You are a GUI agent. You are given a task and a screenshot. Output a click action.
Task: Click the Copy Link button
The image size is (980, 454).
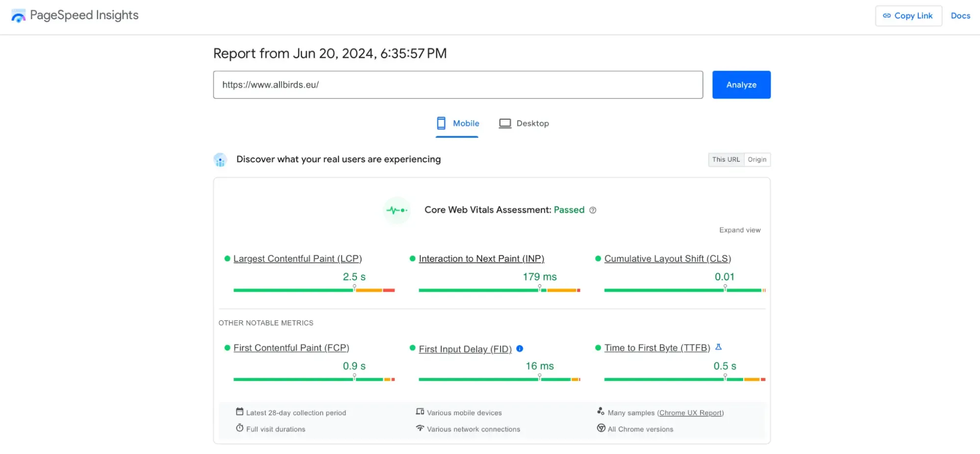point(908,16)
